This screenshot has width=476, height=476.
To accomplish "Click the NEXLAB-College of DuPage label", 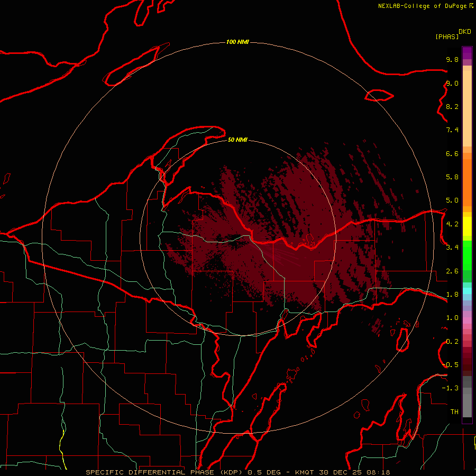I will 422,6.
